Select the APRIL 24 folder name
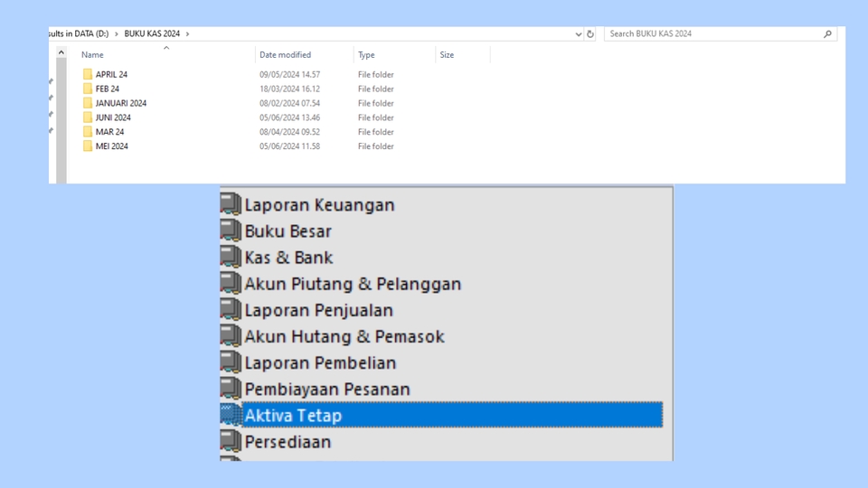The height and width of the screenshot is (488, 868). click(x=111, y=74)
